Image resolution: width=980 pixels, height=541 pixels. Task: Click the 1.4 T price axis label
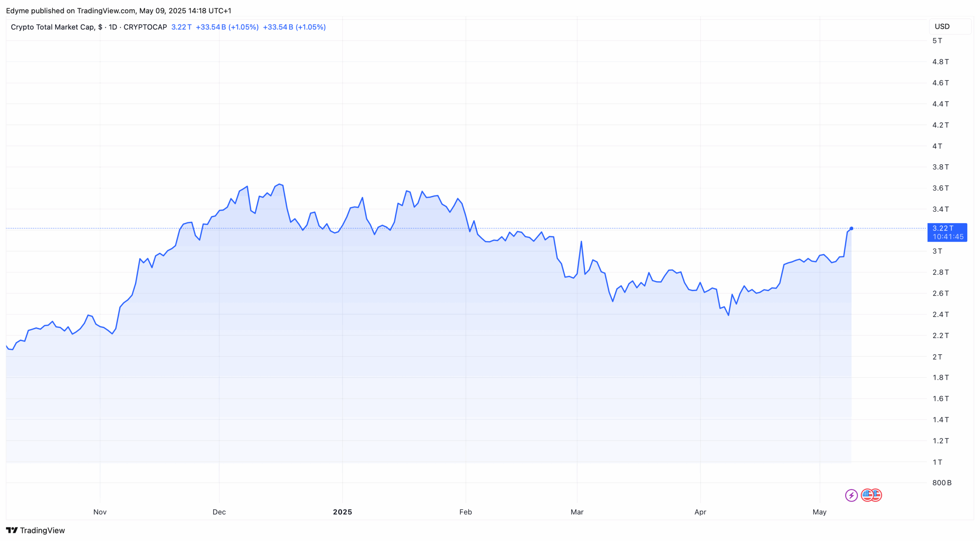click(940, 420)
